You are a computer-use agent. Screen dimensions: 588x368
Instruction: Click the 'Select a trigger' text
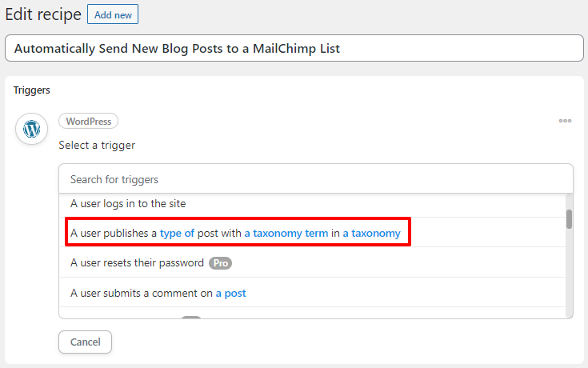click(97, 145)
